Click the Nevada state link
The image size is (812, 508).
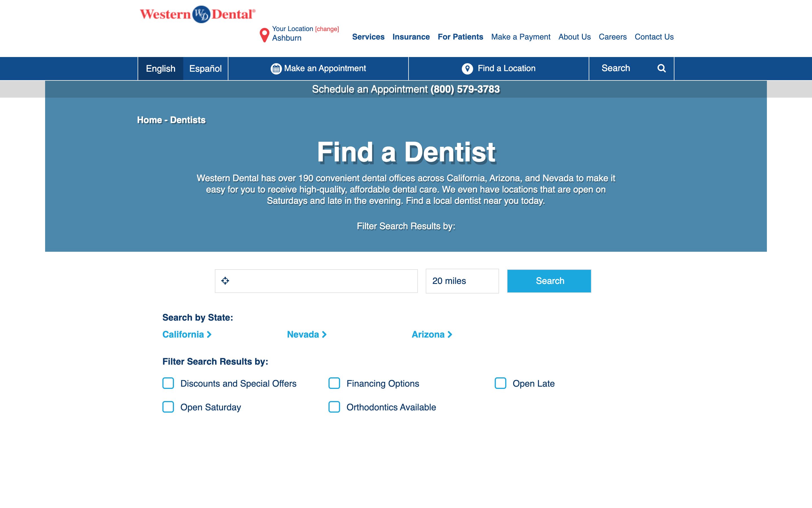coord(303,334)
